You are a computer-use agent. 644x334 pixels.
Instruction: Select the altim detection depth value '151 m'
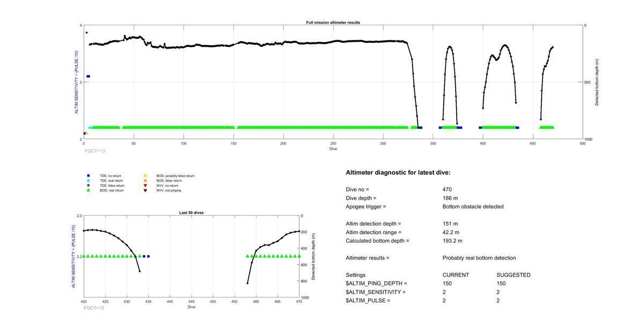pos(450,224)
